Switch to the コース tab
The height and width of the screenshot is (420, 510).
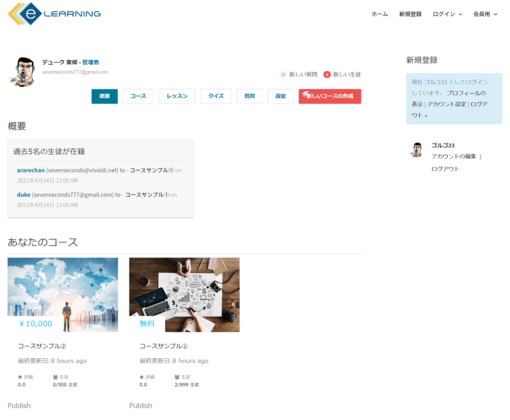[138, 96]
